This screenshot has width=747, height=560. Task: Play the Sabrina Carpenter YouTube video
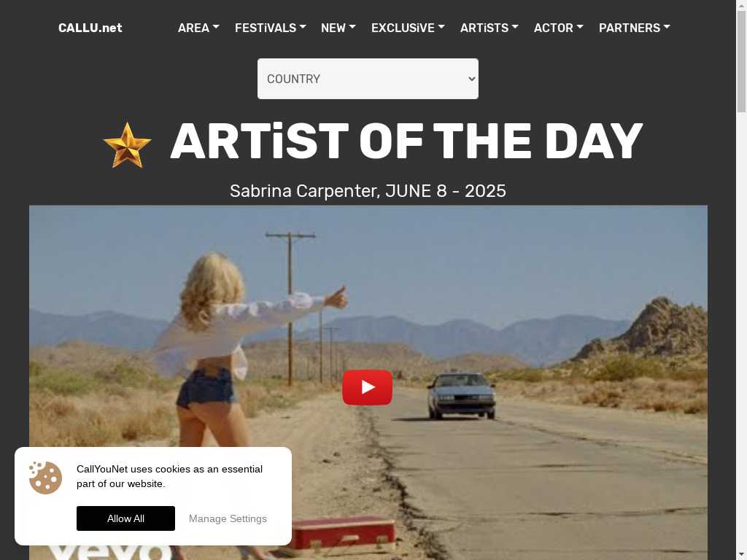coord(368,388)
